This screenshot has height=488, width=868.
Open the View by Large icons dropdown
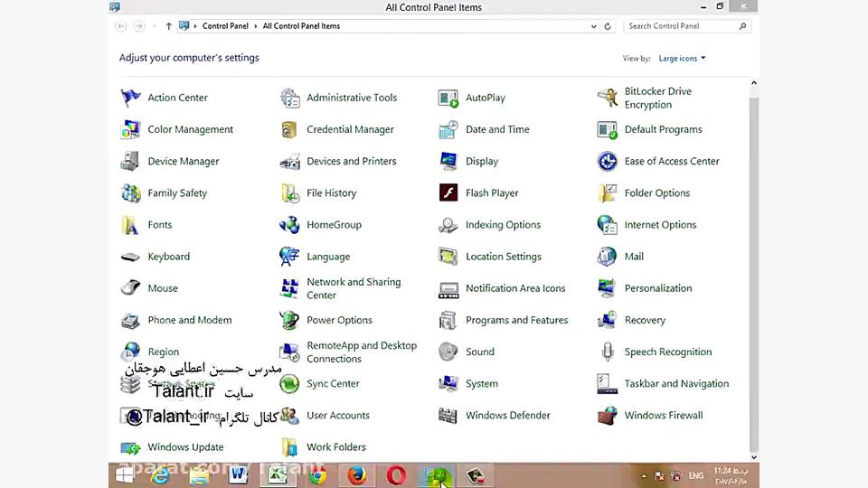pyautogui.click(x=682, y=58)
